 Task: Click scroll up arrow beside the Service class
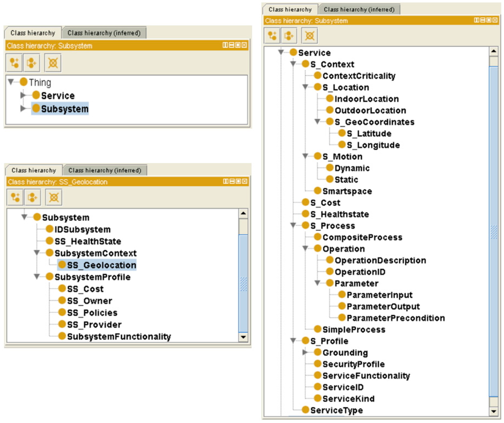(x=494, y=52)
